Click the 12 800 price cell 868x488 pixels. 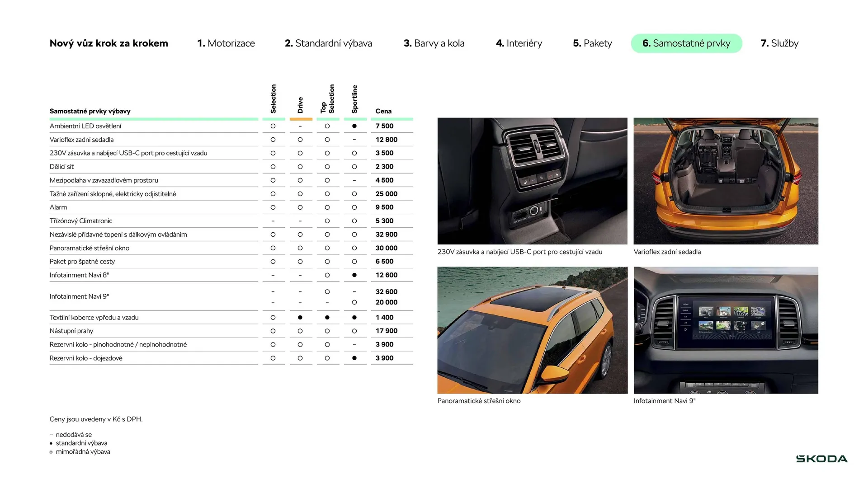pyautogui.click(x=387, y=140)
